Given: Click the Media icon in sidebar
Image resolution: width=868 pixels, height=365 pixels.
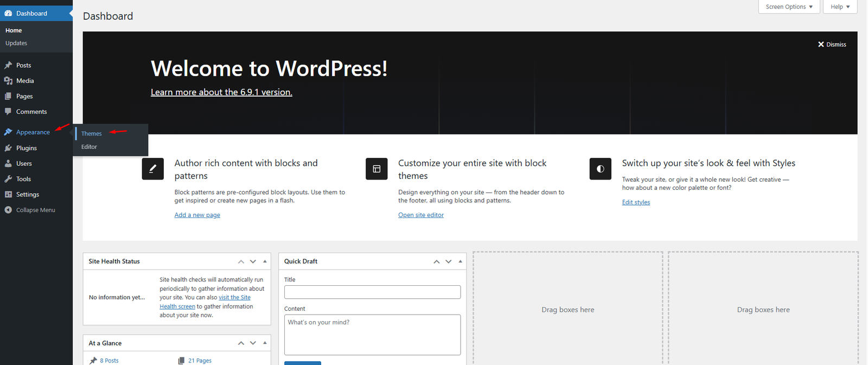Looking at the screenshot, I should pyautogui.click(x=8, y=81).
